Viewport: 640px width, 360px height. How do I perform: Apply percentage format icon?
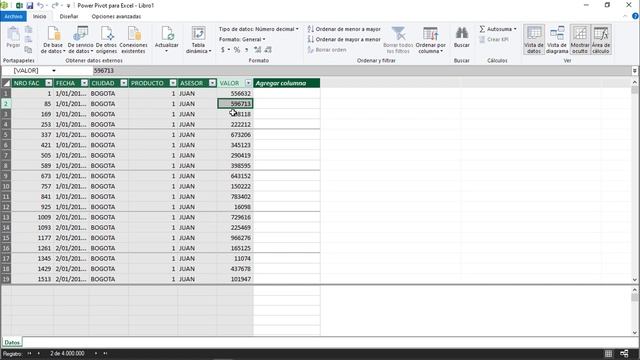click(x=237, y=50)
